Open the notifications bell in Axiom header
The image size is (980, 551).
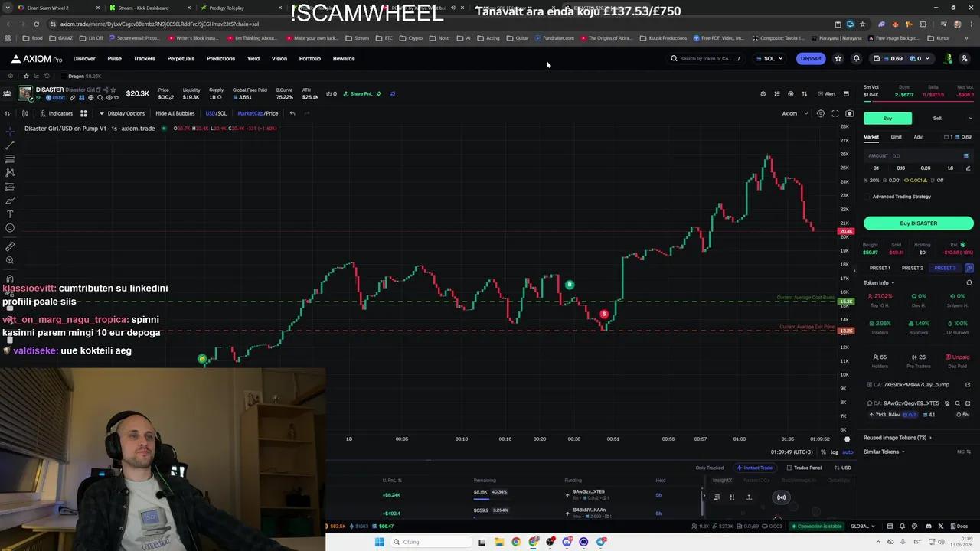856,58
